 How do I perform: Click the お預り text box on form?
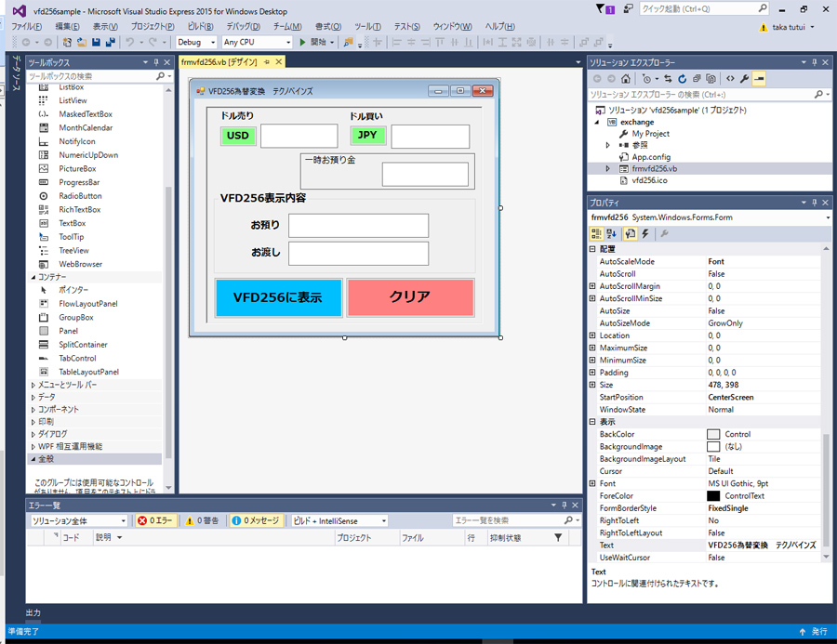coord(358,225)
